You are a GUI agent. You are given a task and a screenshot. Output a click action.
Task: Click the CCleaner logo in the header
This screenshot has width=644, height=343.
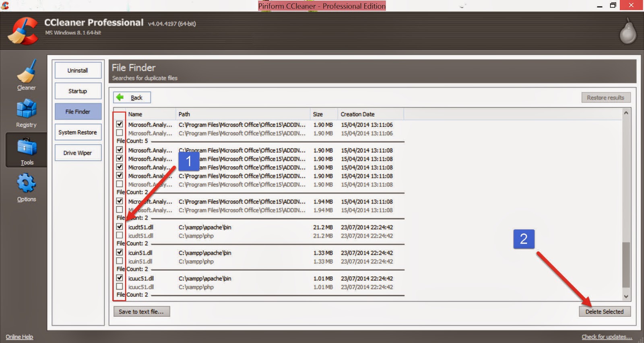pos(24,31)
